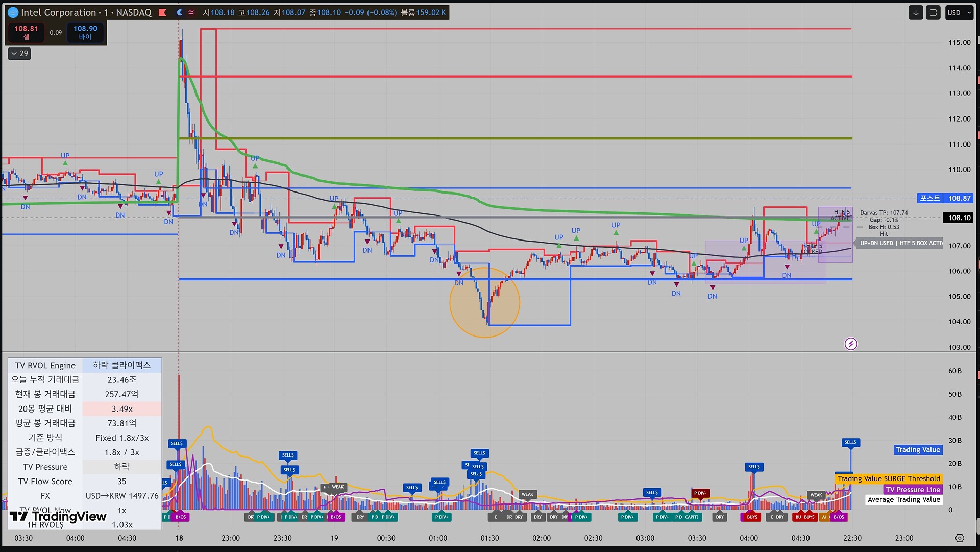Screen dimensions: 980x552
Task: Click the red flag marker next to NASDAQ
Action: click(x=162, y=12)
